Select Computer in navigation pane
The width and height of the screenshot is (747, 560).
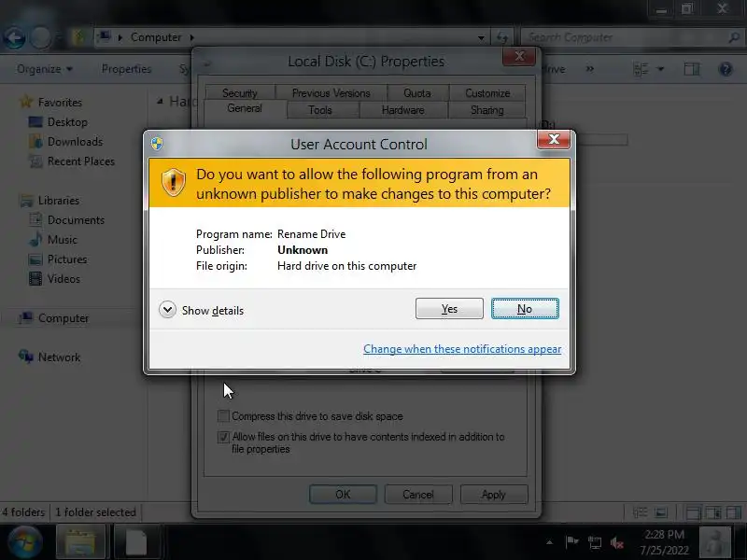click(63, 318)
